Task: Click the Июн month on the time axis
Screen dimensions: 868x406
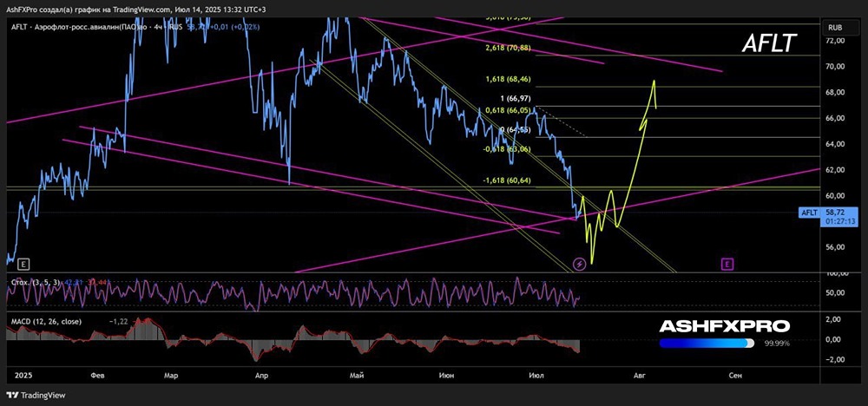Action: pos(446,376)
